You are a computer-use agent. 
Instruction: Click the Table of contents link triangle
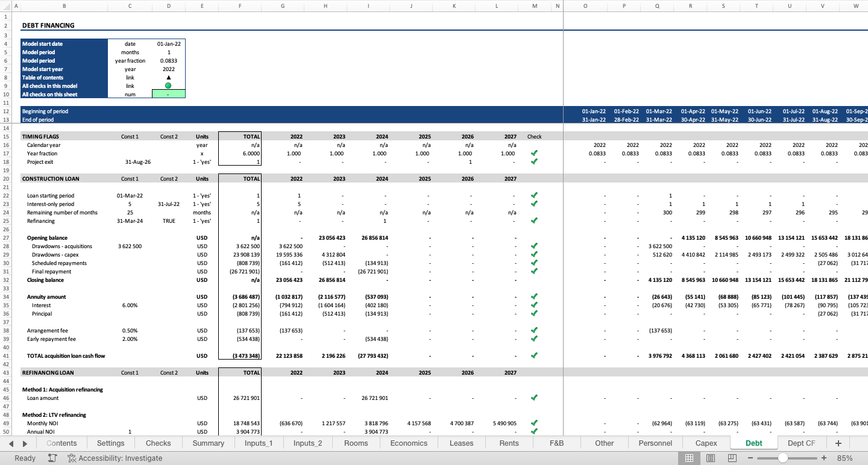[169, 77]
